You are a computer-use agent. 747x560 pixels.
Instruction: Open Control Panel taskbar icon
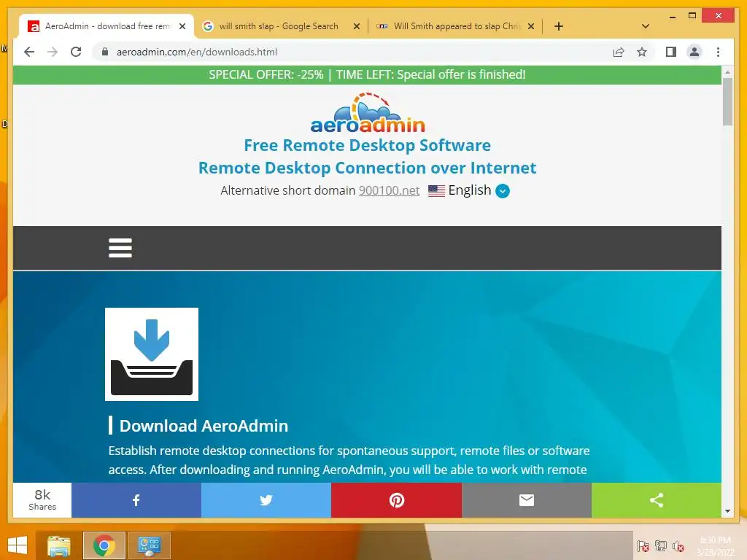(x=149, y=545)
